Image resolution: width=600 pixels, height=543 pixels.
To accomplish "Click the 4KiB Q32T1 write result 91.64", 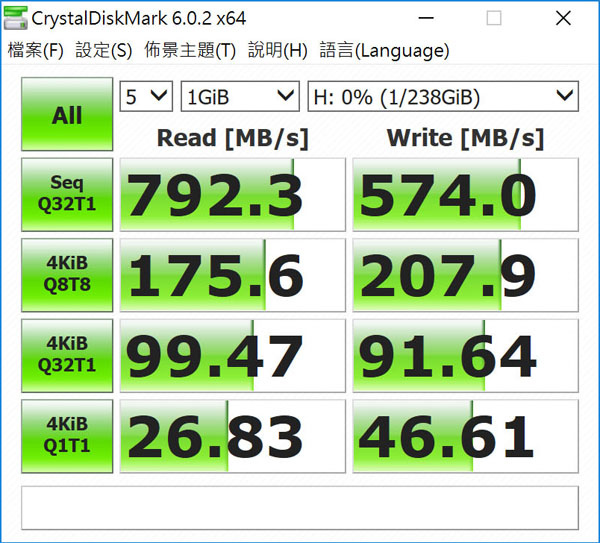I will click(x=465, y=356).
